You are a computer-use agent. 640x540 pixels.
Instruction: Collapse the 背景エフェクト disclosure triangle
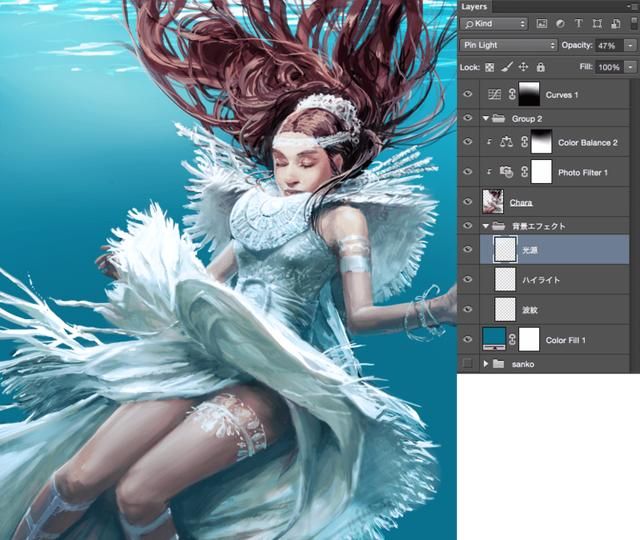click(485, 225)
